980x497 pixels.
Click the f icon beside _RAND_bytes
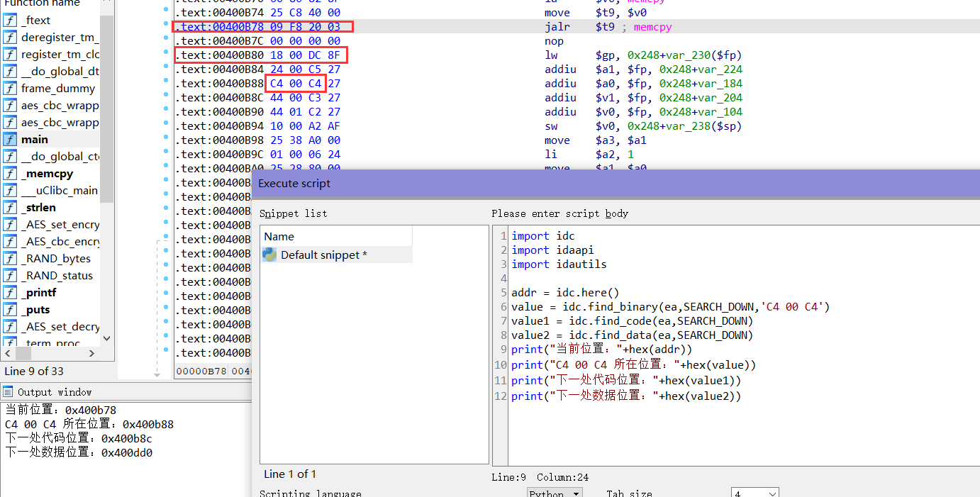coord(10,258)
